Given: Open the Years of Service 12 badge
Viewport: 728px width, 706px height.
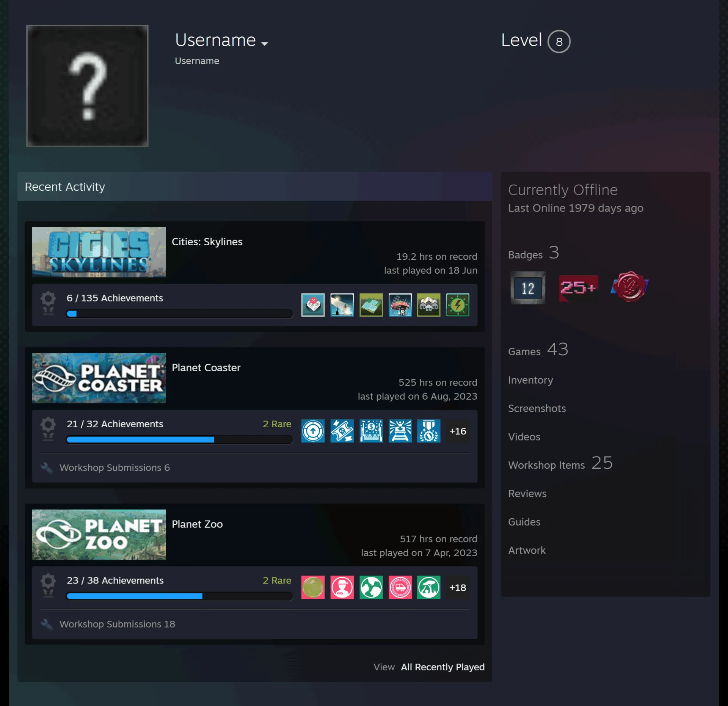Looking at the screenshot, I should tap(527, 288).
